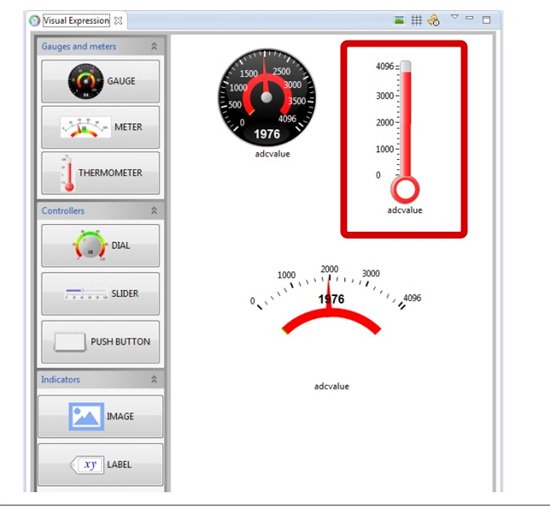Select the black round gauge on canvas
The image size is (550, 509).
[267, 98]
